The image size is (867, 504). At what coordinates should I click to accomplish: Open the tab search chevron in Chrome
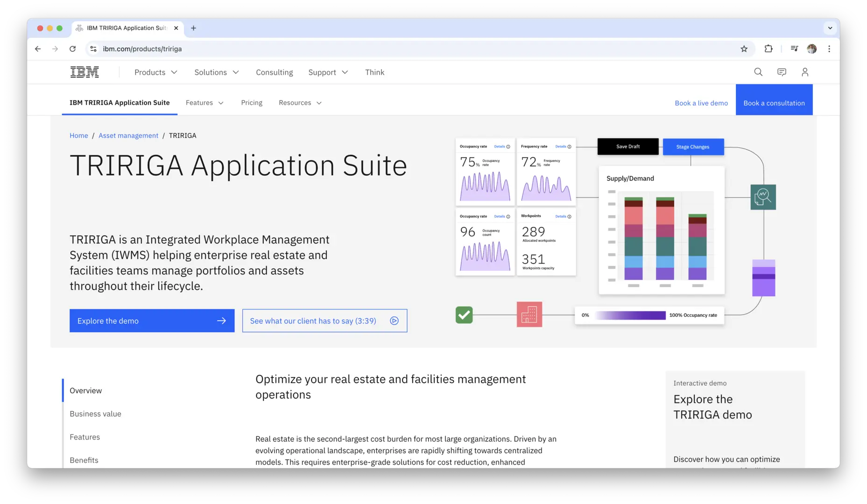[x=830, y=28]
